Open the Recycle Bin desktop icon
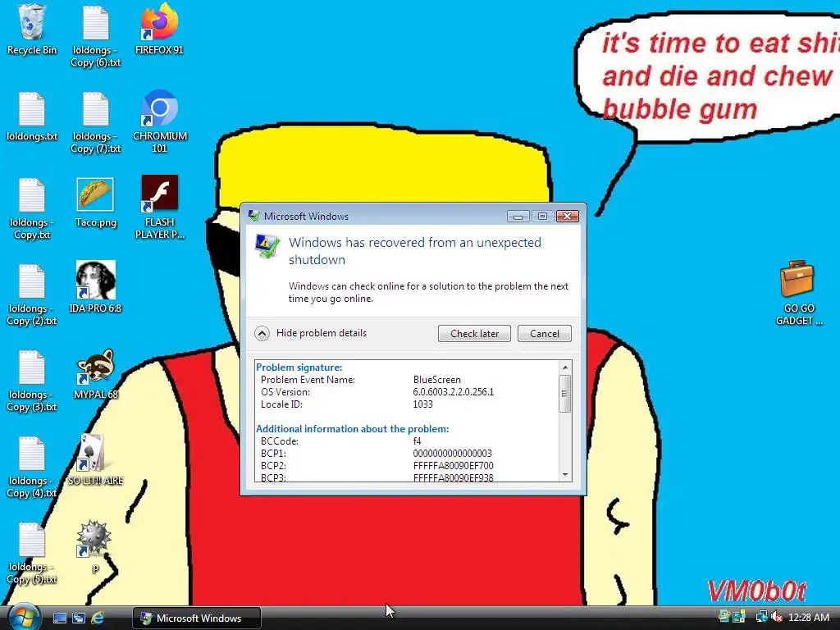Viewport: 840px width, 630px height. tap(32, 30)
